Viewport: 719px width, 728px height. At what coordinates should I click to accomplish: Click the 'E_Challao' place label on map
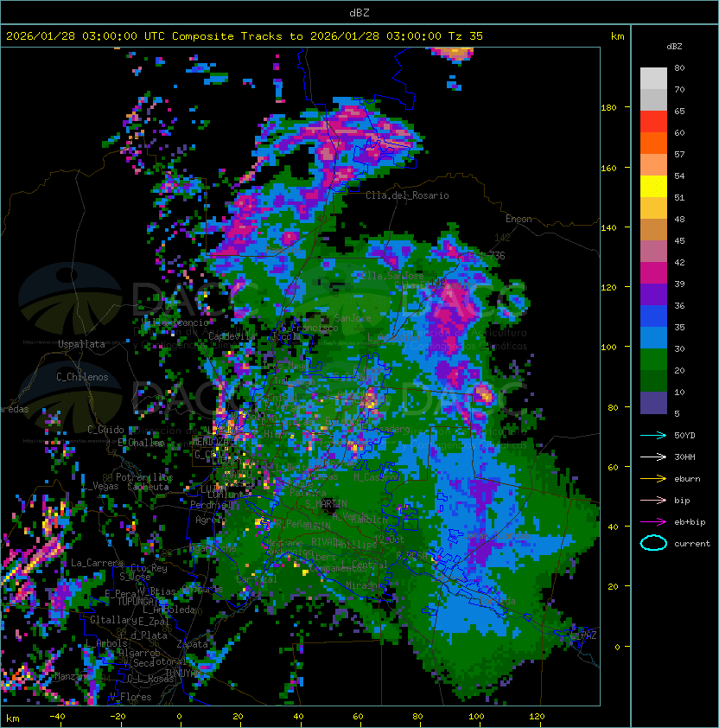click(141, 443)
